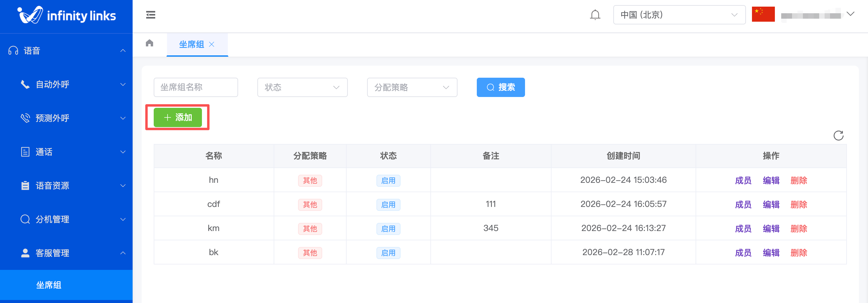Focus the 坐席组名称 input field
The height and width of the screenshot is (303, 868).
(x=196, y=88)
